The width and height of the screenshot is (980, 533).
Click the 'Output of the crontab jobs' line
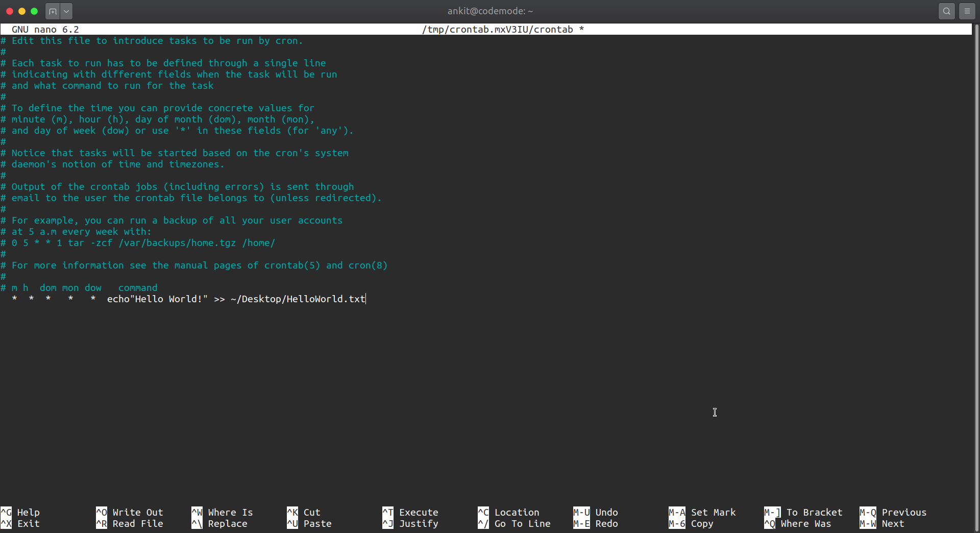(177, 187)
